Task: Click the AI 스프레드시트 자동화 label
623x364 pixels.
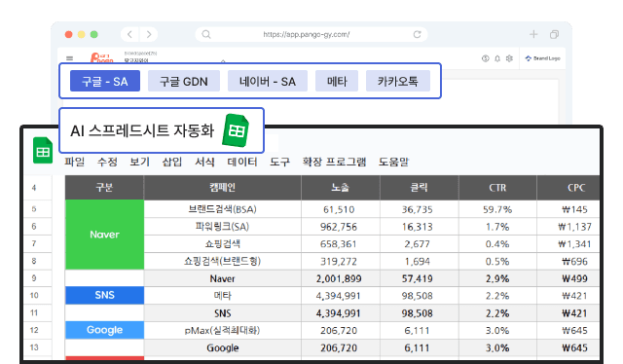Action: click(x=142, y=130)
